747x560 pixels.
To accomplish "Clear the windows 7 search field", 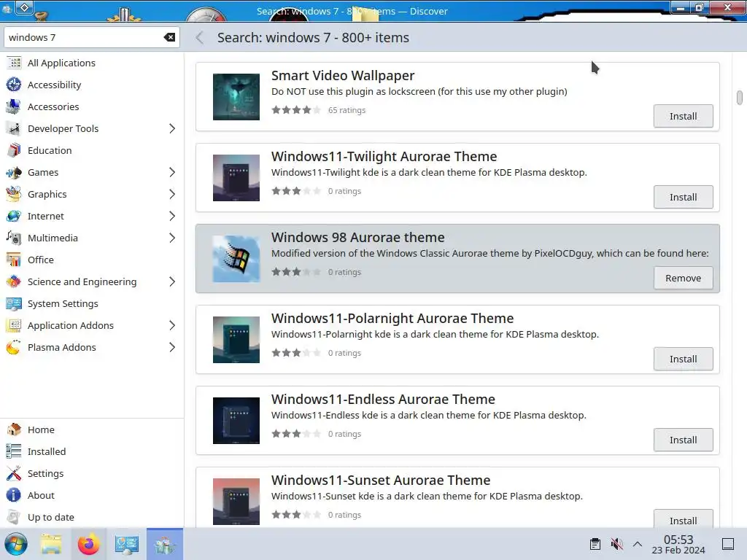I will click(x=169, y=37).
